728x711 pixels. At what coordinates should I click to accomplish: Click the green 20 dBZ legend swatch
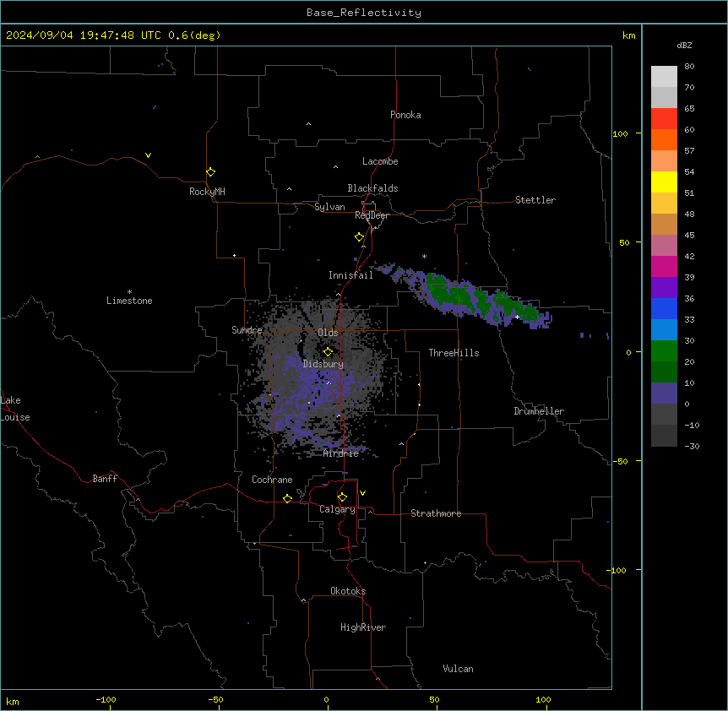(664, 351)
